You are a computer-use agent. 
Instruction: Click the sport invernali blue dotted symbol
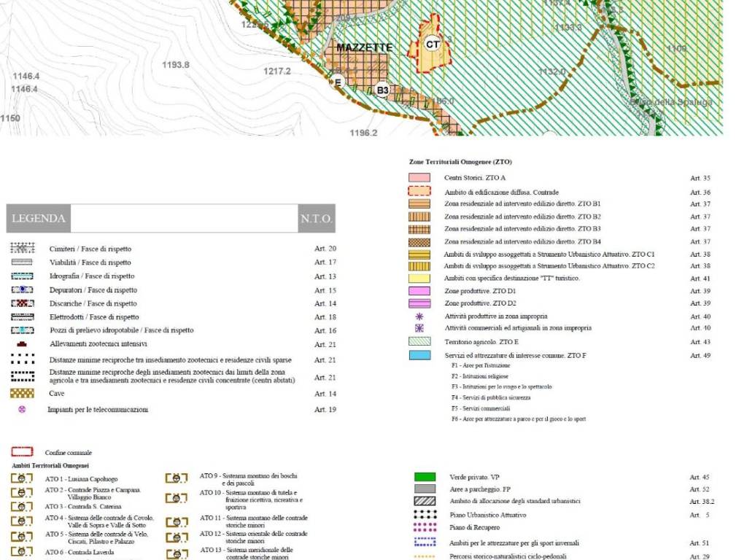point(425,542)
